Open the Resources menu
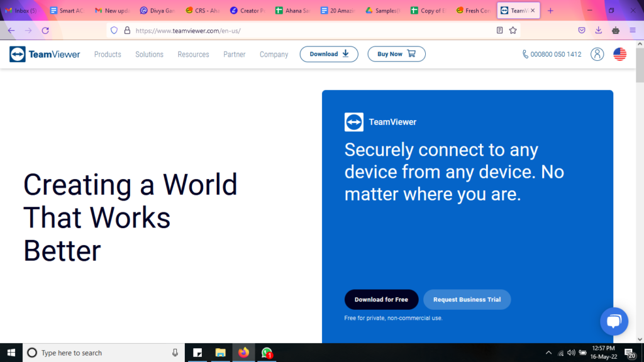 [x=193, y=54]
